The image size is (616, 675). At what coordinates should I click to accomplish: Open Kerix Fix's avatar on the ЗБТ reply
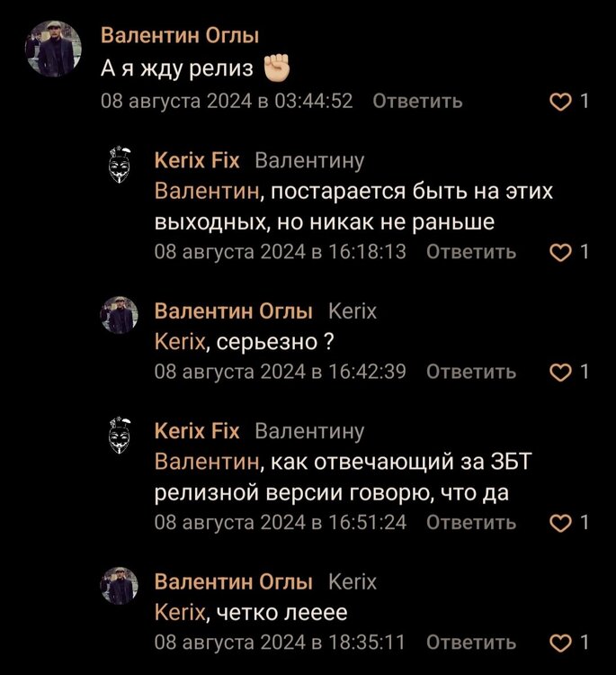[x=119, y=435]
